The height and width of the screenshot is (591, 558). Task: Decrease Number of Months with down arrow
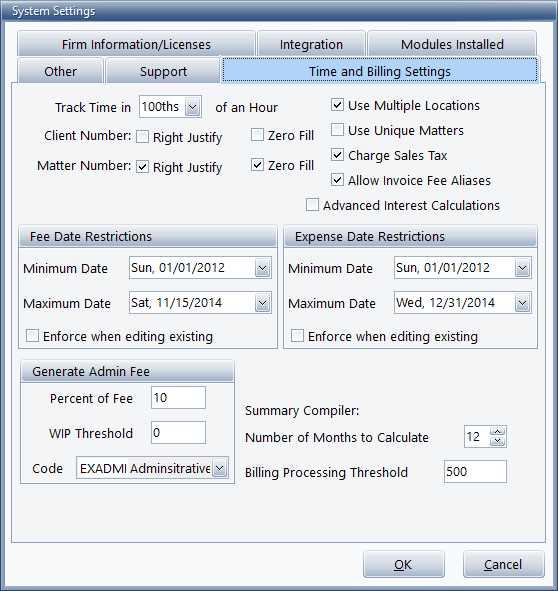coord(498,441)
